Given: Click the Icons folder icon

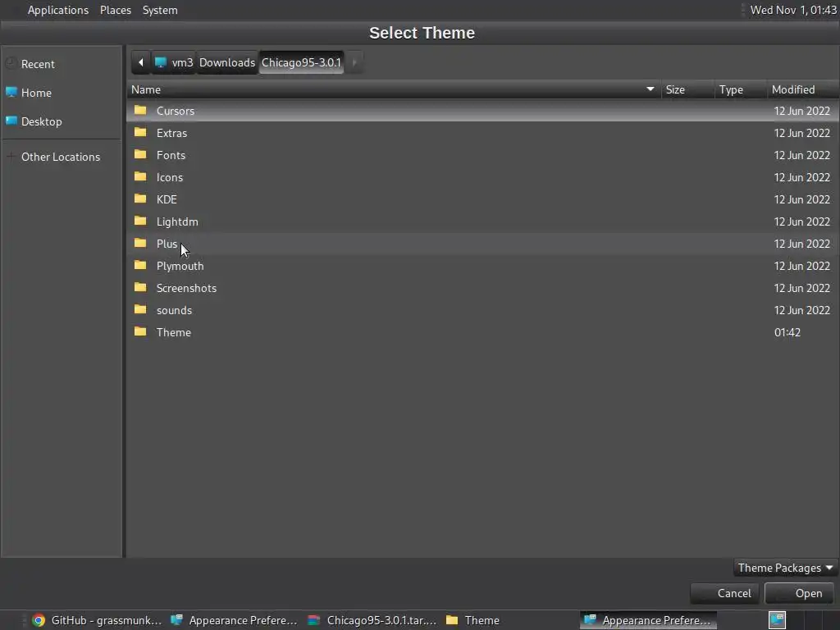Looking at the screenshot, I should [x=140, y=177].
